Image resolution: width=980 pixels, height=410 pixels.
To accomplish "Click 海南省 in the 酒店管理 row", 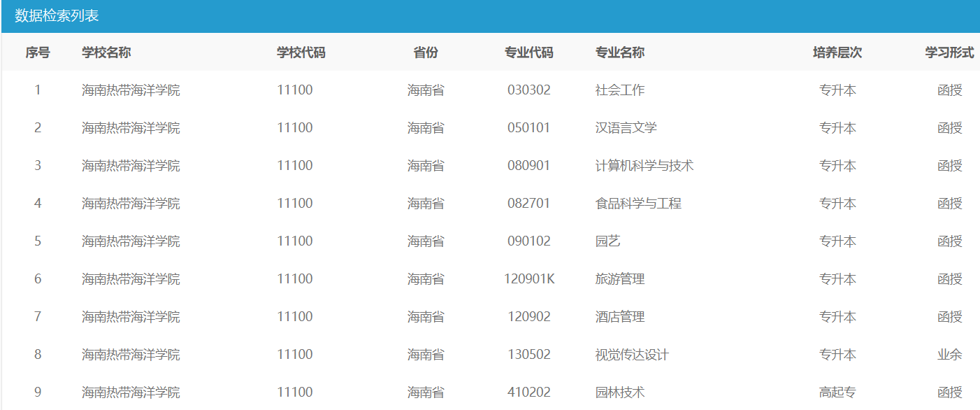I will [x=426, y=317].
